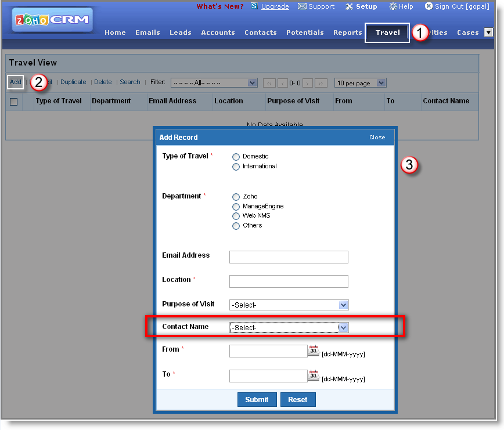Click the Upgrade dollar icon
504x430 pixels.
[254, 6]
